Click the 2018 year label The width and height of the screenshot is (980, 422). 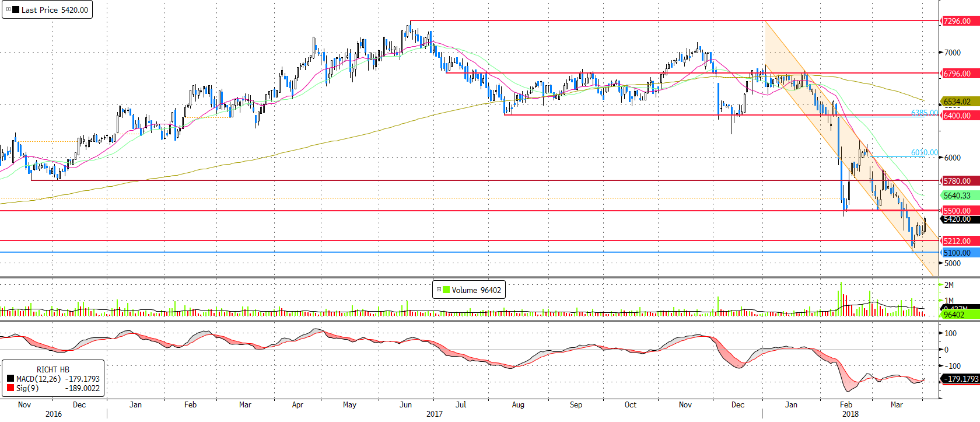850,414
